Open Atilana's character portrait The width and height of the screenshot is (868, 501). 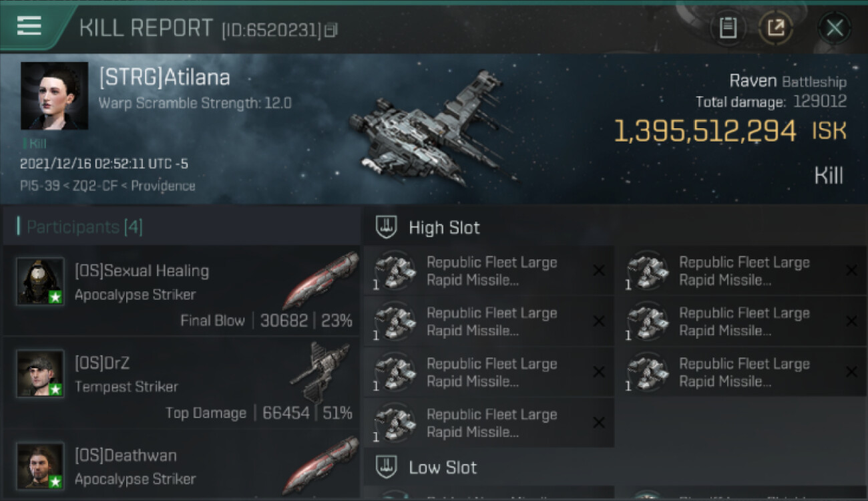(x=54, y=96)
